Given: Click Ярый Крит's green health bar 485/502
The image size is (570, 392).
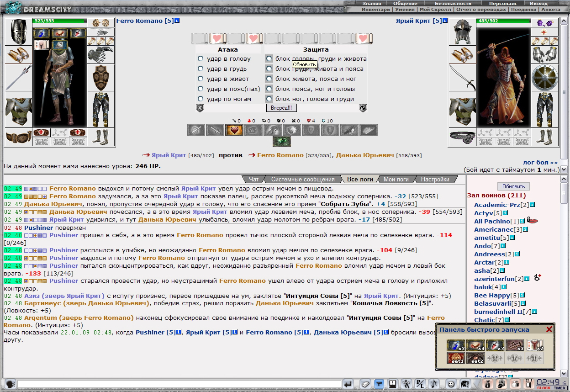Looking at the screenshot, I should point(503,21).
